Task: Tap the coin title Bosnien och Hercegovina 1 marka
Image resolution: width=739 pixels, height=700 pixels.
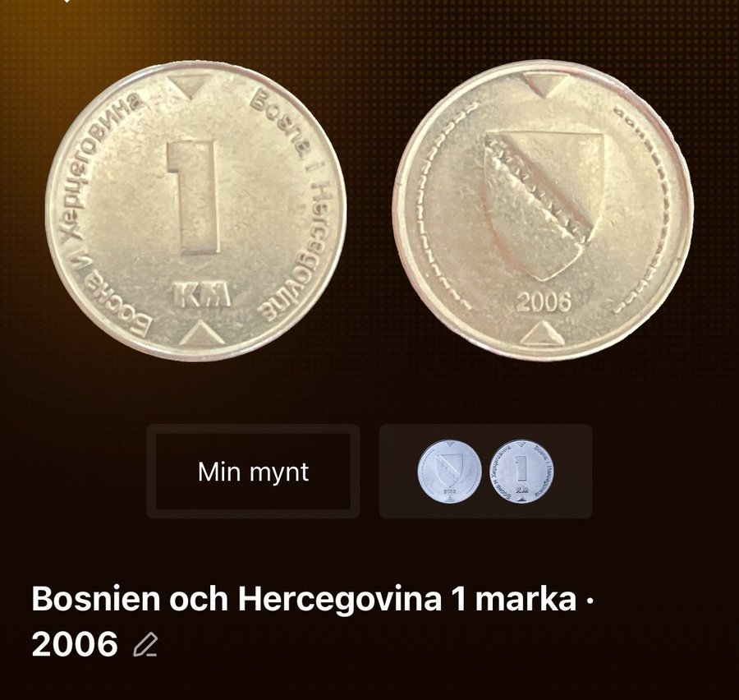Action: 304,600
